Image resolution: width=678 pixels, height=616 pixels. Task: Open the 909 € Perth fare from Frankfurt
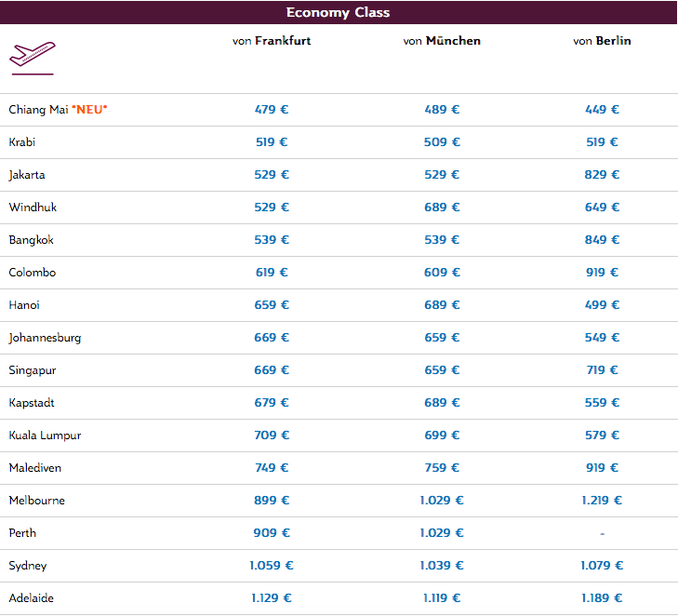click(272, 533)
